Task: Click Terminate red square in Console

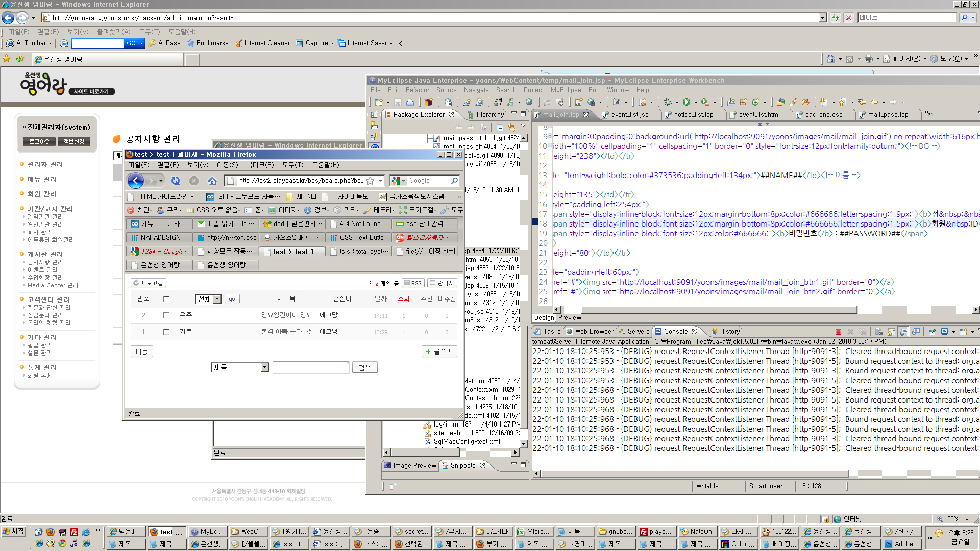Action: point(838,332)
